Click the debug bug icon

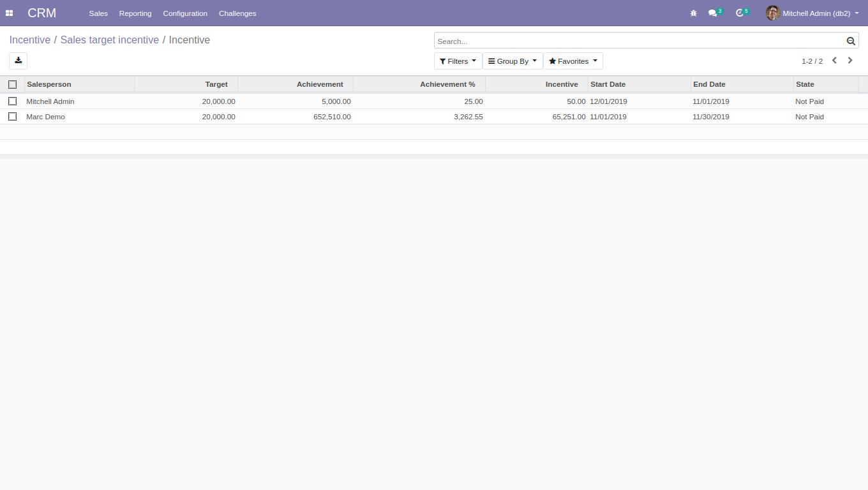(694, 13)
